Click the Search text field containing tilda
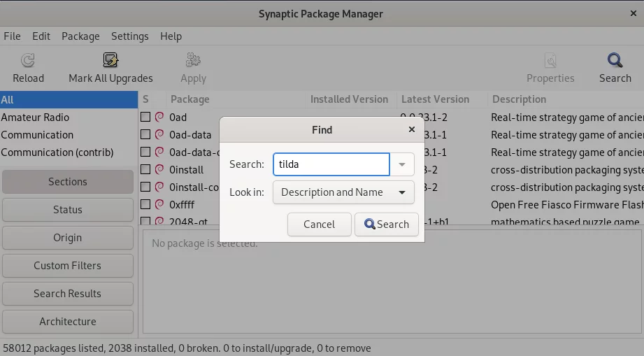Image resolution: width=644 pixels, height=356 pixels. [x=331, y=164]
